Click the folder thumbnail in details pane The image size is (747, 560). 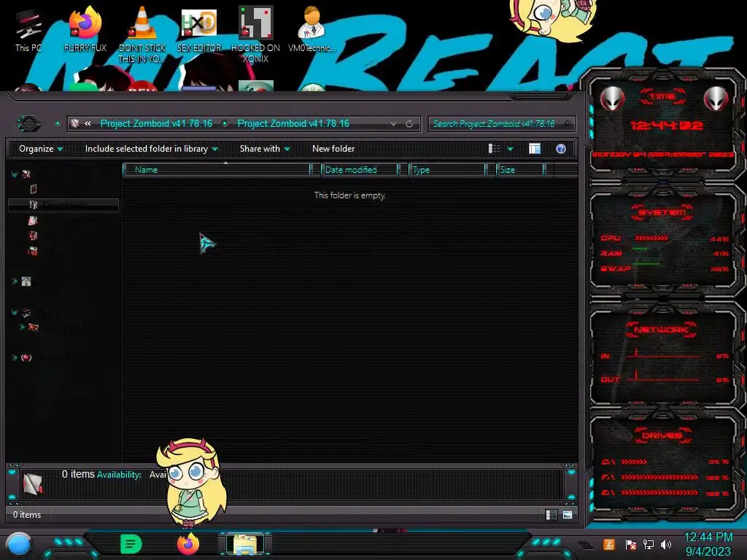pyautogui.click(x=33, y=484)
